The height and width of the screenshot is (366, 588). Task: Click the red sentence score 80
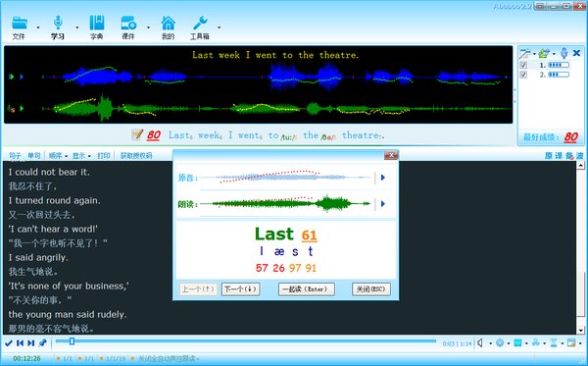tap(154, 135)
